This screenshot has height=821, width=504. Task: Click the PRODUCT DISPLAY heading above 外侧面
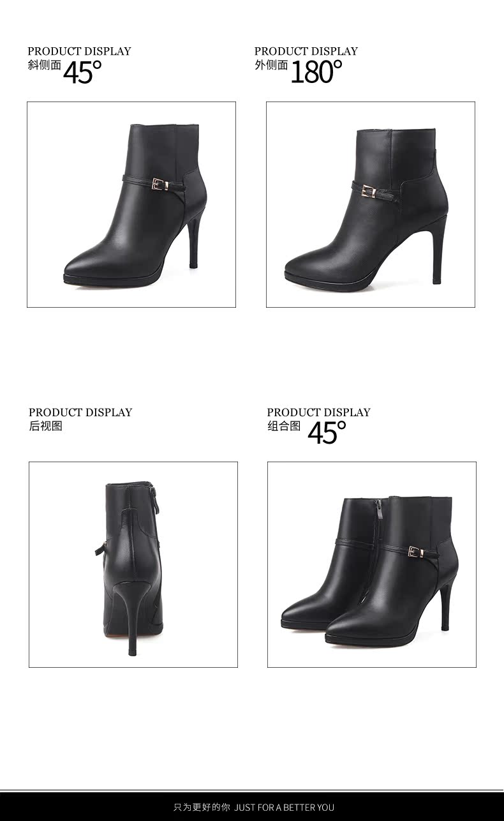pos(306,51)
